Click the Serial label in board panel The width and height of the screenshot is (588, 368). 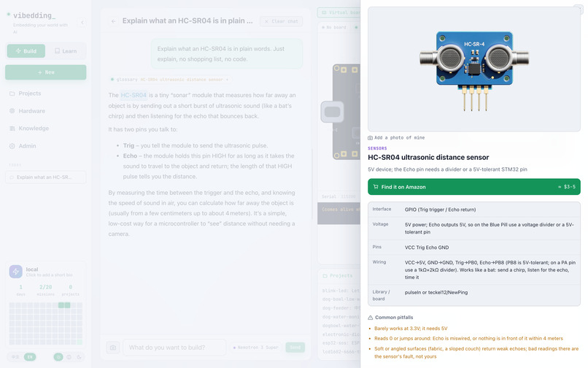pyautogui.click(x=329, y=196)
